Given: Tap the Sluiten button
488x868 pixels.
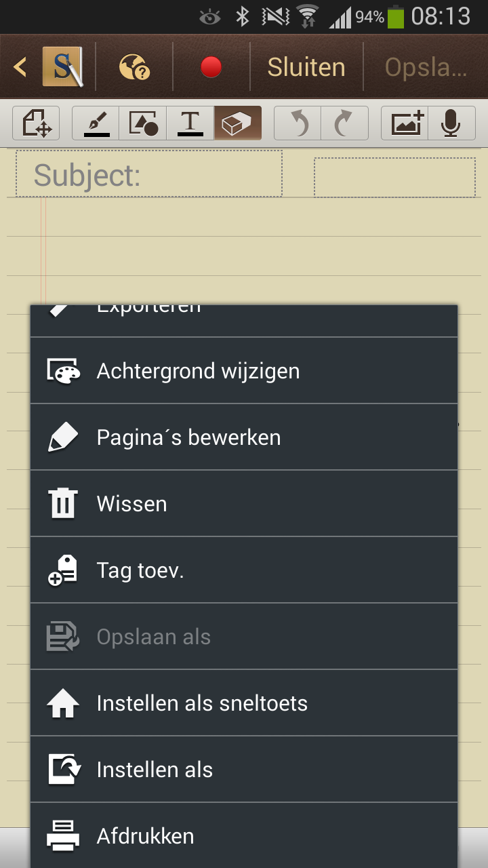Looking at the screenshot, I should point(306,67).
